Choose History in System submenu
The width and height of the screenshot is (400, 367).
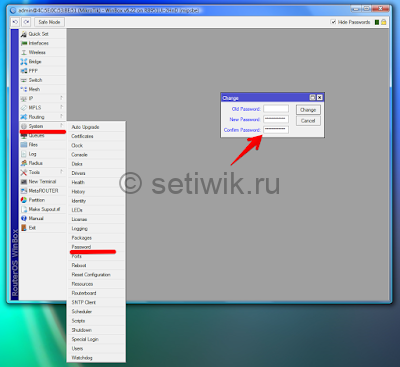(96, 192)
